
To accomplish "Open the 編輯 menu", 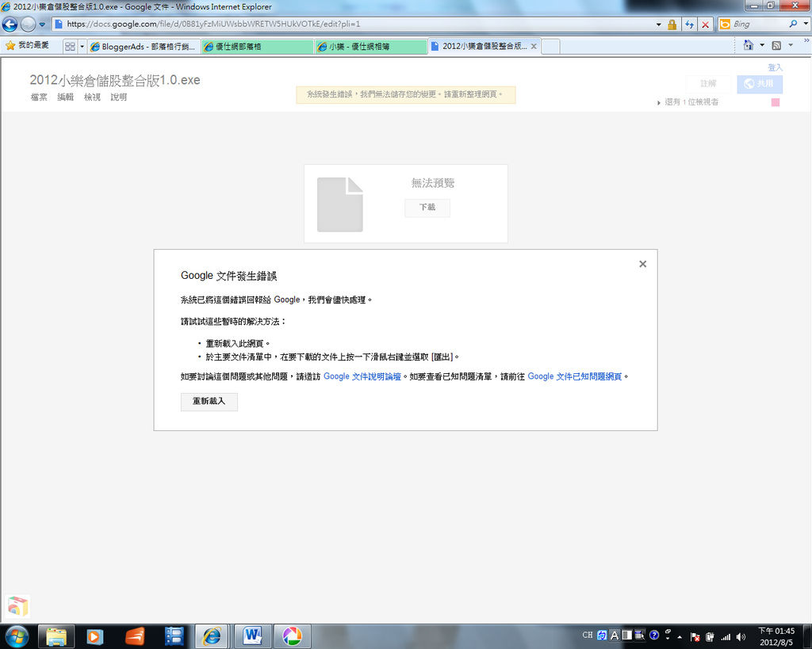I will [x=65, y=97].
